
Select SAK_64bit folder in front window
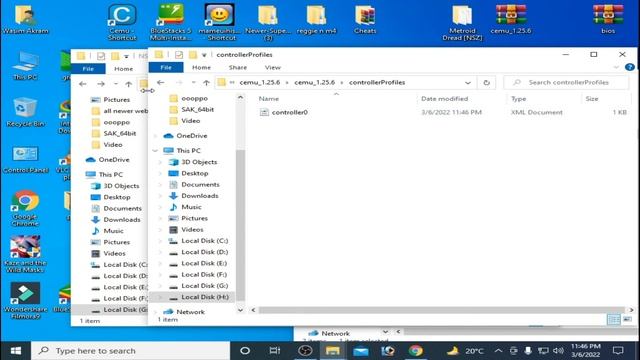click(x=198, y=109)
